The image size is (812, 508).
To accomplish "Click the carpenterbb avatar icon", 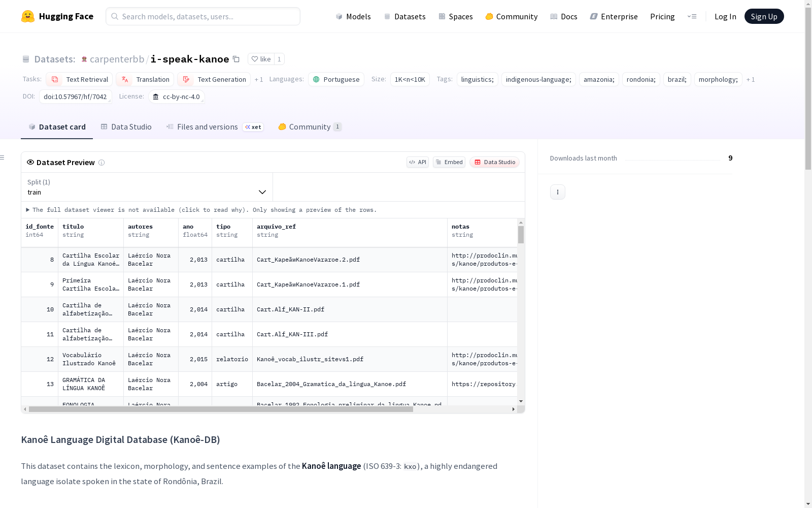I will [x=84, y=59].
